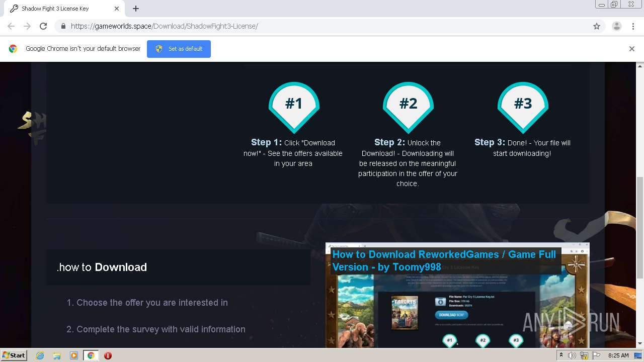The width and height of the screenshot is (644, 362).
Task: Bookmark this page with the star icon
Action: click(597, 26)
